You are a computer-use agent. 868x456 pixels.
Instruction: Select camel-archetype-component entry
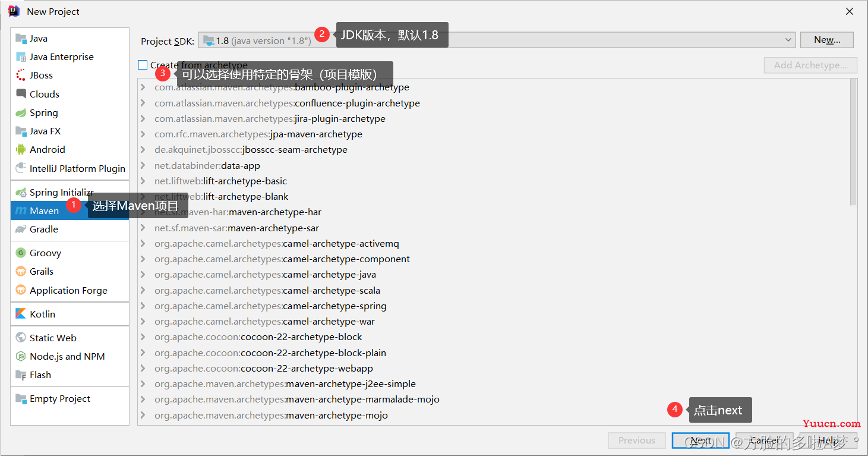[282, 259]
